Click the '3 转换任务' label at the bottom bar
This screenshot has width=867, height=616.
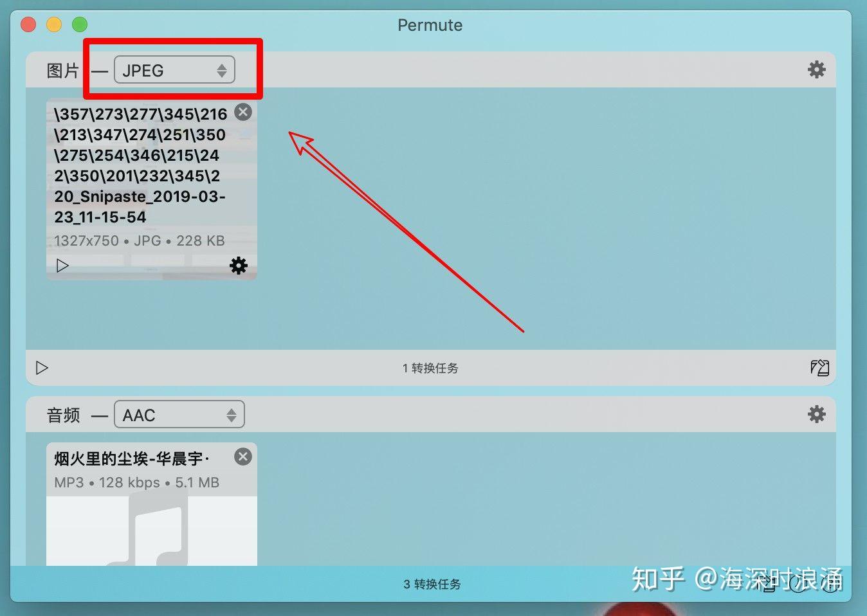431,584
